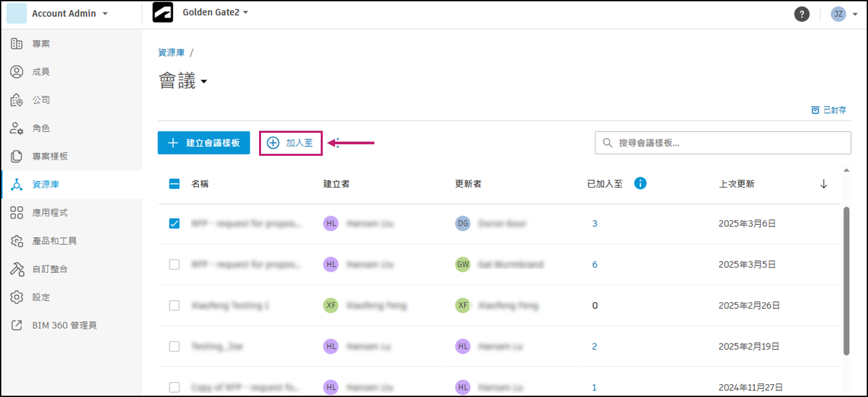This screenshot has width=868, height=397.
Task: Click the help question mark icon
Action: pos(802,14)
